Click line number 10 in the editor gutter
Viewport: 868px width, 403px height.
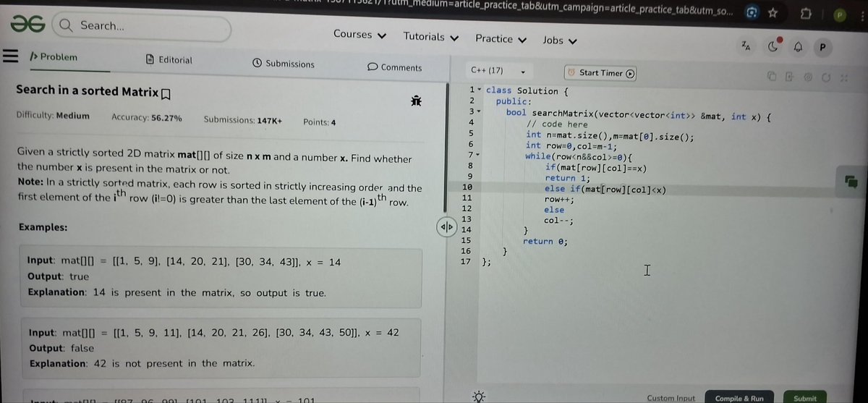coord(466,188)
